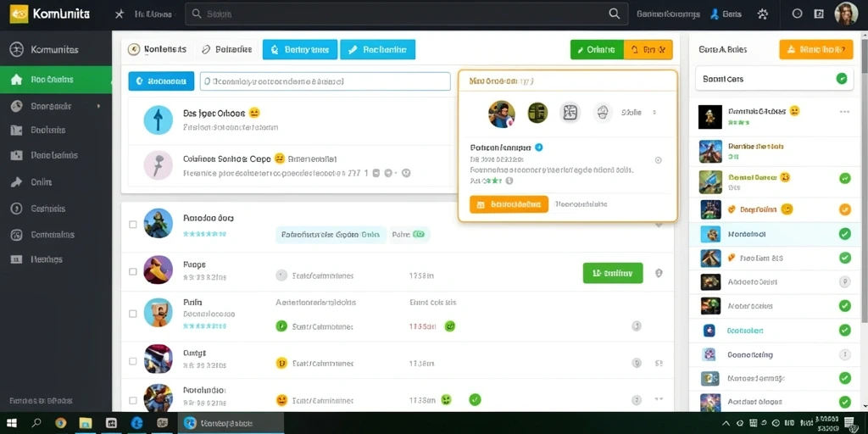Click the green check circle in the bottom list row
This screenshot has height=434, width=868.
[475, 399]
